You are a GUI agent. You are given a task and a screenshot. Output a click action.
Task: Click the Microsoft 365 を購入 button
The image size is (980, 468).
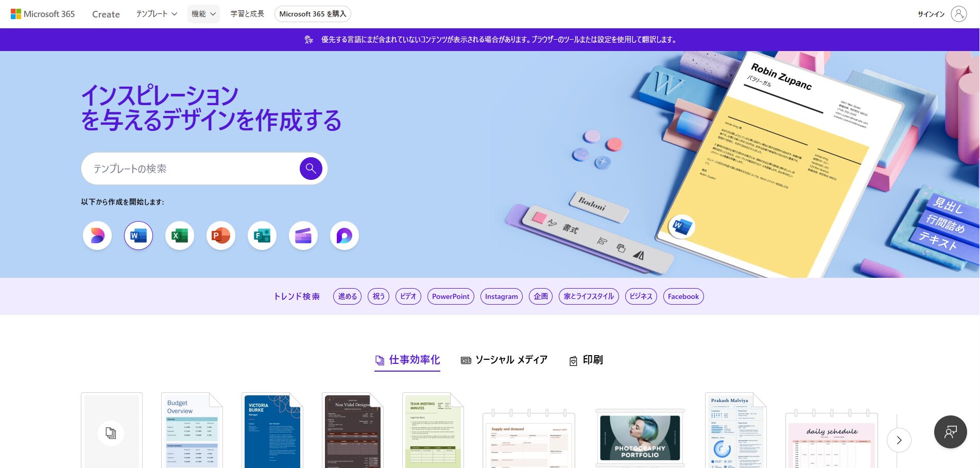coord(313,14)
